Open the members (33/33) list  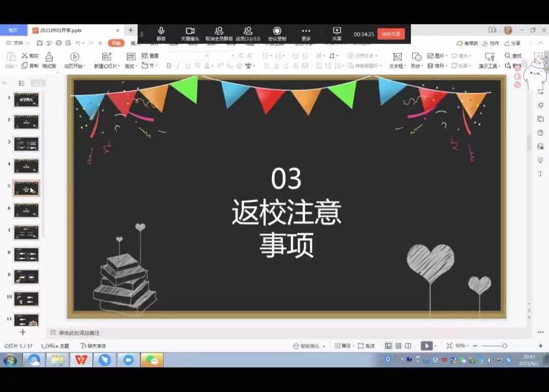click(248, 34)
